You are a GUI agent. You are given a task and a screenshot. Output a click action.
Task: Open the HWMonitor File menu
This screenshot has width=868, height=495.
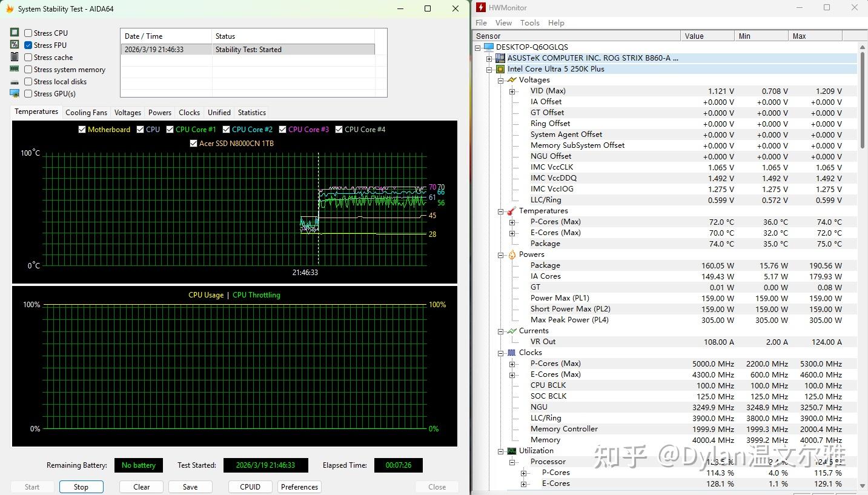[x=481, y=23]
